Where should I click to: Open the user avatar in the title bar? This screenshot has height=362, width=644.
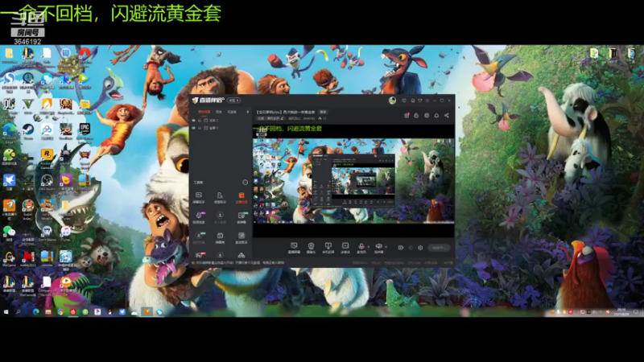point(392,100)
